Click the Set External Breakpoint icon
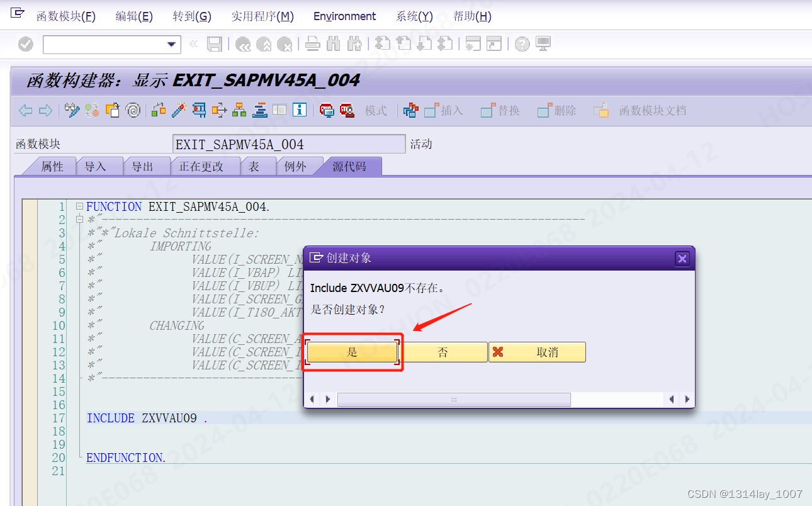Viewport: 812px width, 506px height. pos(347,111)
